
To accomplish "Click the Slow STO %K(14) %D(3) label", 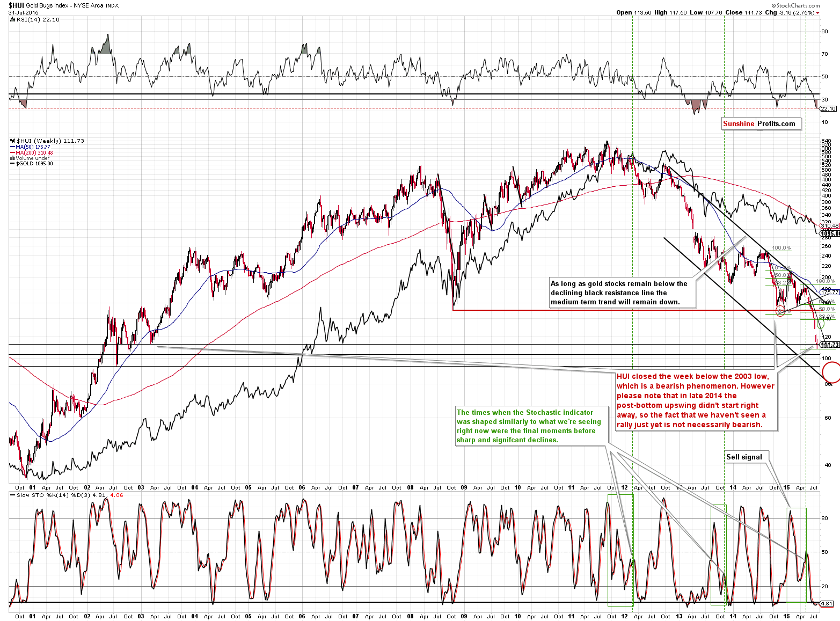I will coord(67,495).
